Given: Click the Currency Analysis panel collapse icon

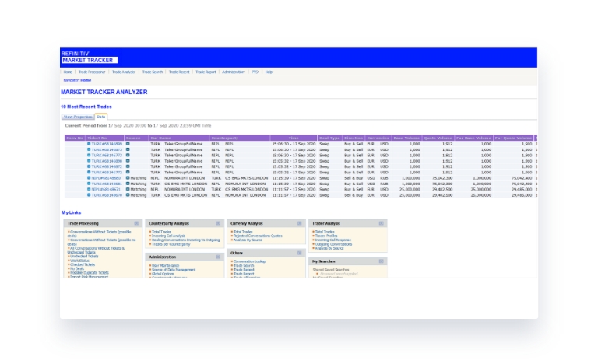Looking at the screenshot, I should click(x=300, y=223).
